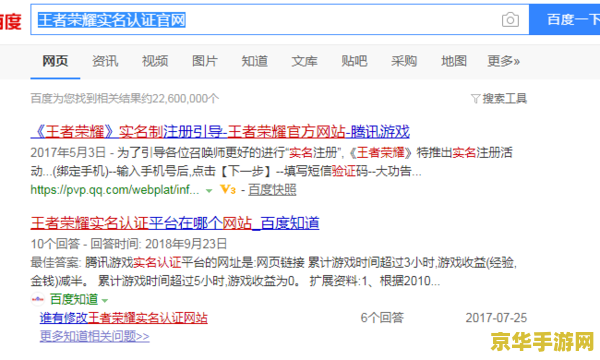Go to the 贴吧 tab
This screenshot has width=600, height=360.
pyautogui.click(x=354, y=61)
